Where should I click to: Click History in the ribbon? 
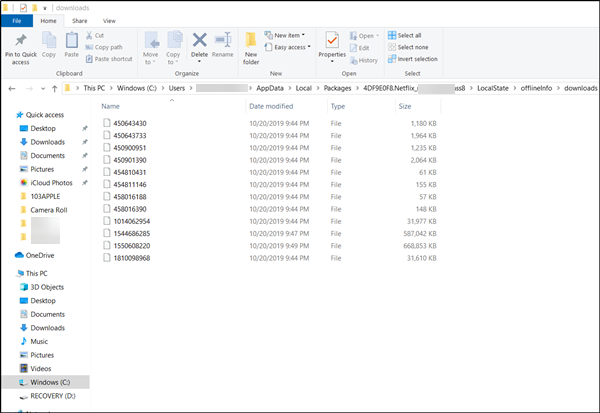(x=364, y=60)
